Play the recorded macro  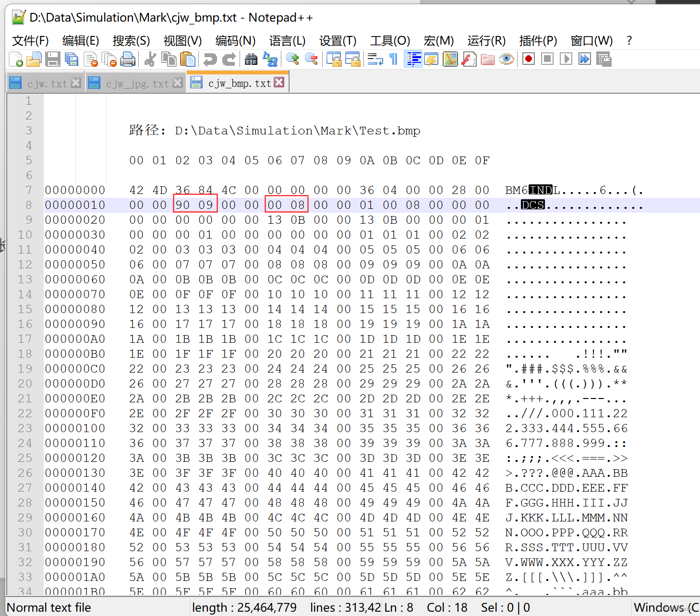point(566,59)
